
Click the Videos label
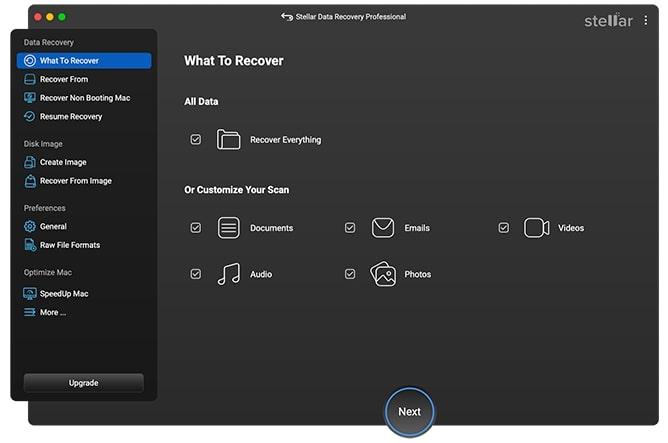571,228
